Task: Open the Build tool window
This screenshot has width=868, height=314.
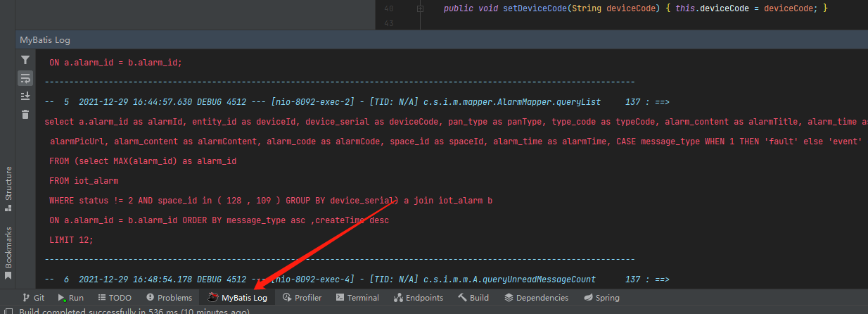Action: pyautogui.click(x=473, y=298)
